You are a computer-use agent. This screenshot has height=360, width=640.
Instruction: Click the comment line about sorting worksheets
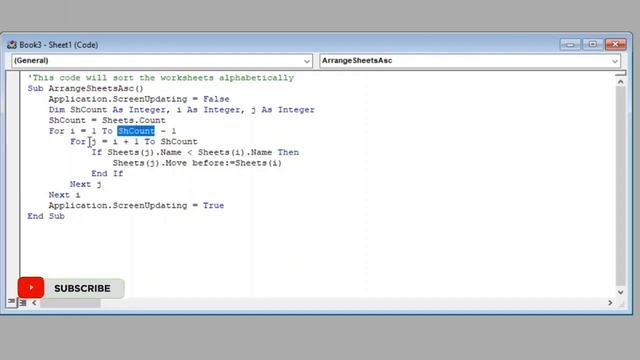[x=161, y=78]
